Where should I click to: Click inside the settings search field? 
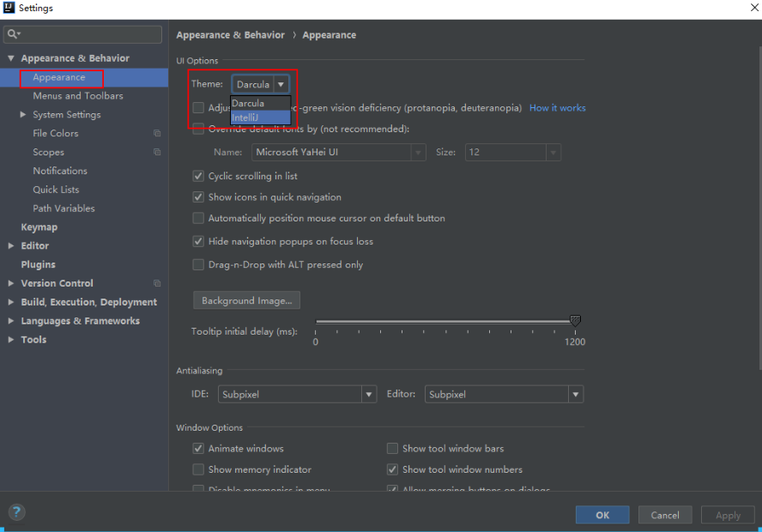coord(82,34)
